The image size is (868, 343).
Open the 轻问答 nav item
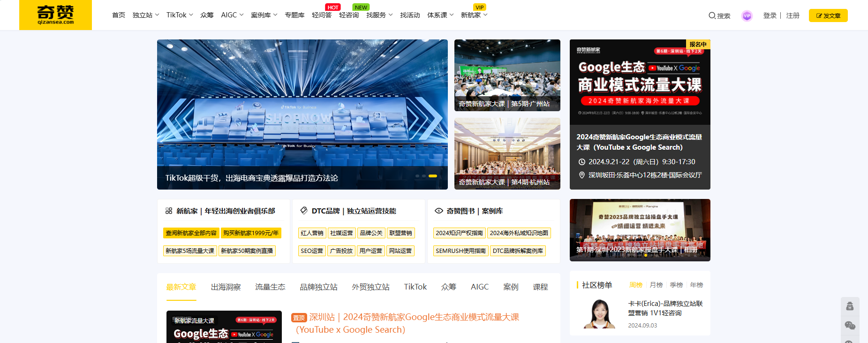(322, 15)
